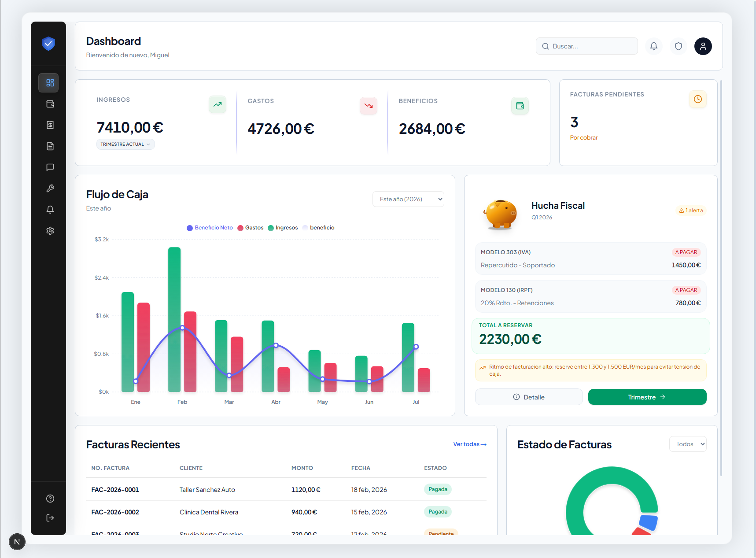Open the wallet section in the sidebar
This screenshot has height=558, width=756.
pos(50,104)
